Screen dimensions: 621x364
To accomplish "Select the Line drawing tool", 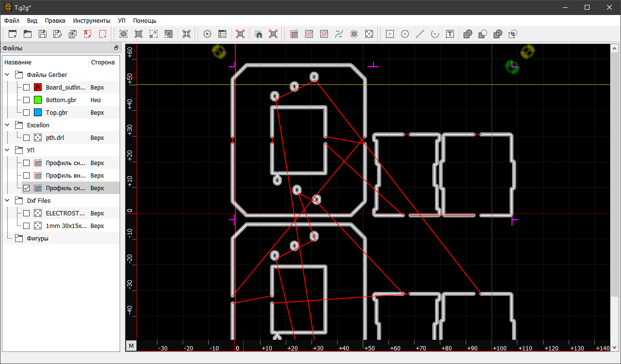I will tap(420, 34).
